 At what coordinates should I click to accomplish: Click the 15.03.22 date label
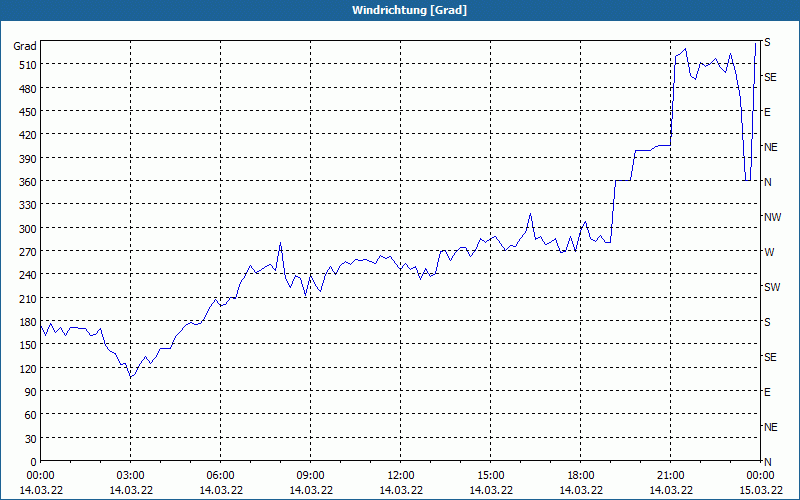pos(761,490)
